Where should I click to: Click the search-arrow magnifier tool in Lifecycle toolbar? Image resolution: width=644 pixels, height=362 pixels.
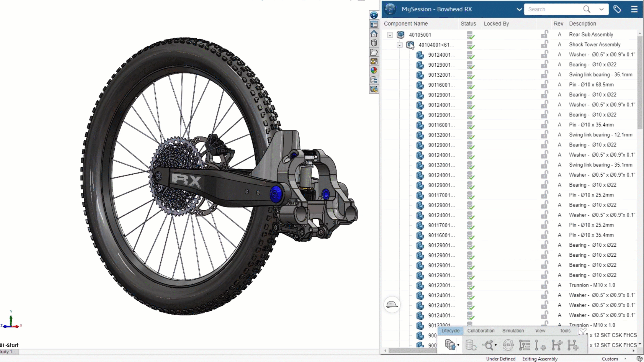click(488, 345)
